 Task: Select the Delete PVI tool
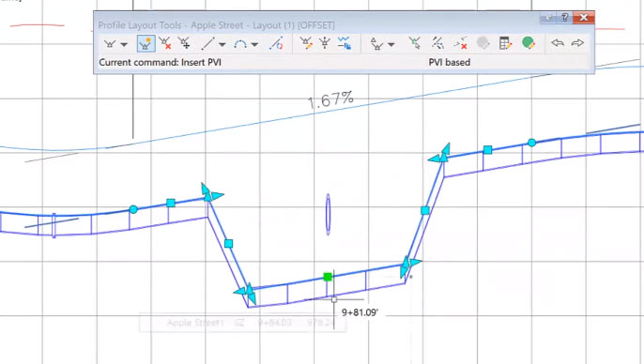coord(165,43)
